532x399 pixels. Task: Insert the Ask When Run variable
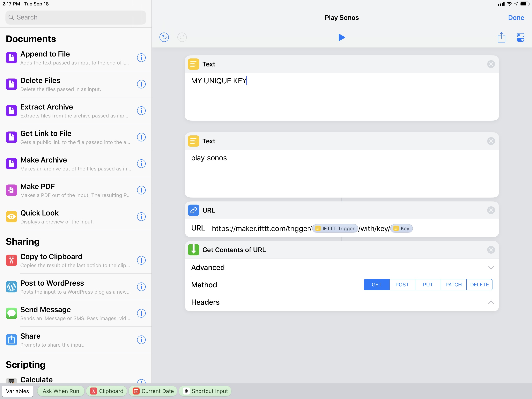pyautogui.click(x=61, y=391)
